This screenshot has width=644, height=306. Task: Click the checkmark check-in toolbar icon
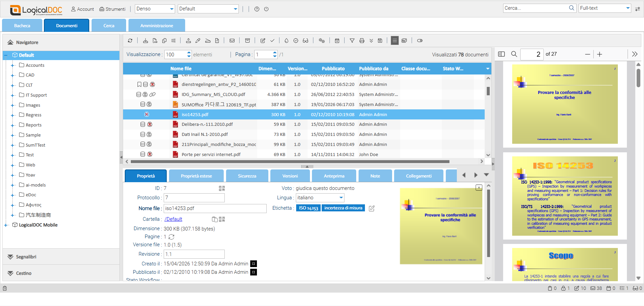point(272,41)
